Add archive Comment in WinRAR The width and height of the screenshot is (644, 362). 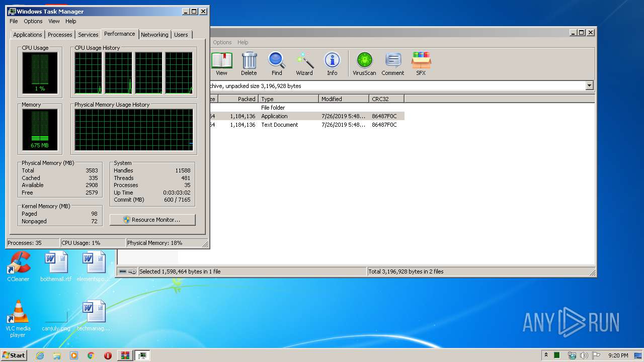tap(393, 64)
